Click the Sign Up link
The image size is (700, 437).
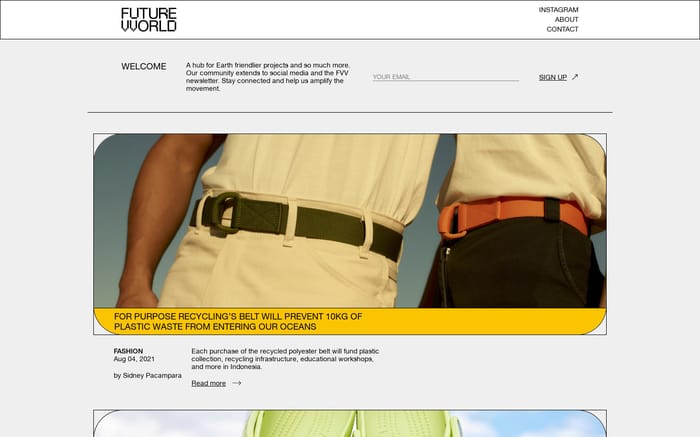(553, 77)
